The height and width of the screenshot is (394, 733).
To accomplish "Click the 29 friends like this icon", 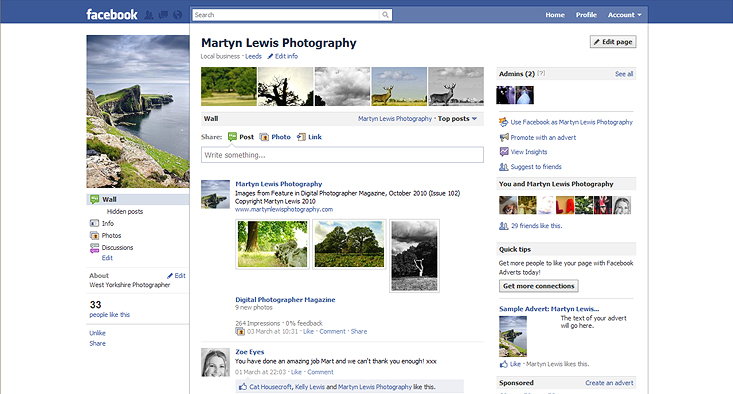I will 503,226.
